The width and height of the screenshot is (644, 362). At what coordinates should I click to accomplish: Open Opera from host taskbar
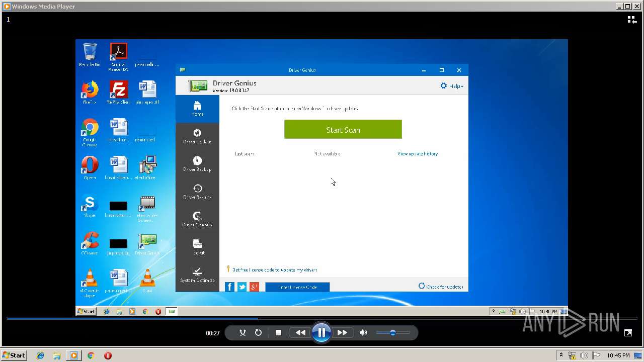point(108,355)
